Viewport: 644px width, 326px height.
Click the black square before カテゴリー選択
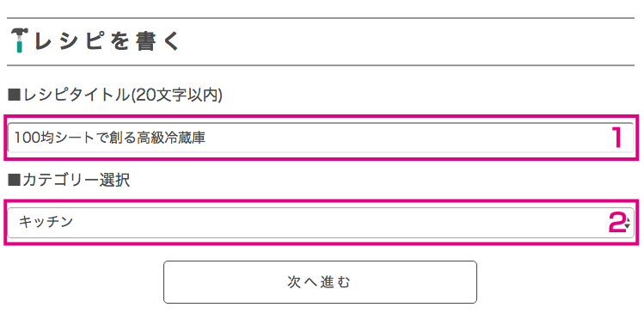click(x=15, y=180)
